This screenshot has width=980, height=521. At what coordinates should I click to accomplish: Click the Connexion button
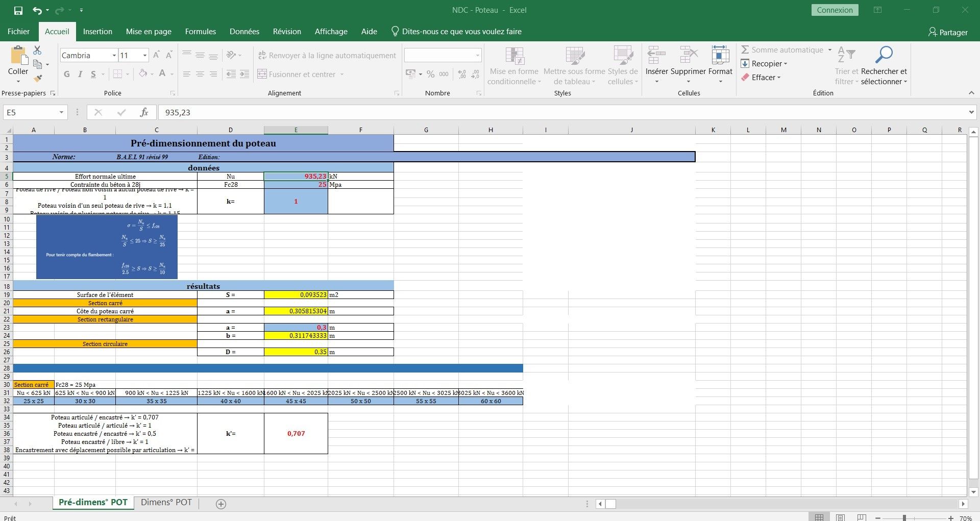pyautogui.click(x=835, y=10)
